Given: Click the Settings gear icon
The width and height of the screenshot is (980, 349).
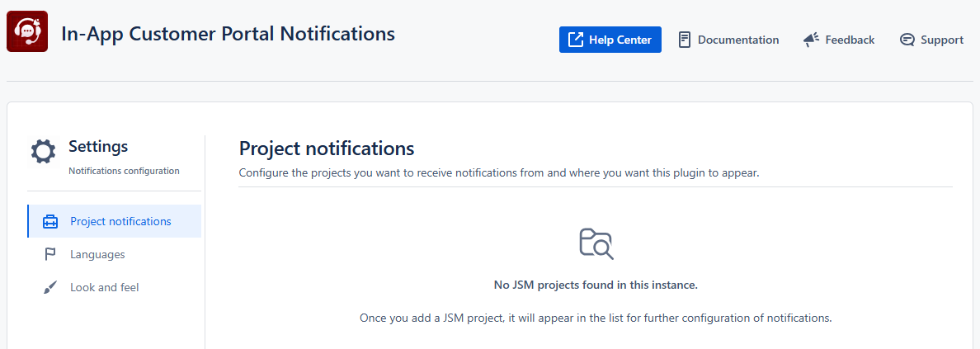Looking at the screenshot, I should point(43,151).
